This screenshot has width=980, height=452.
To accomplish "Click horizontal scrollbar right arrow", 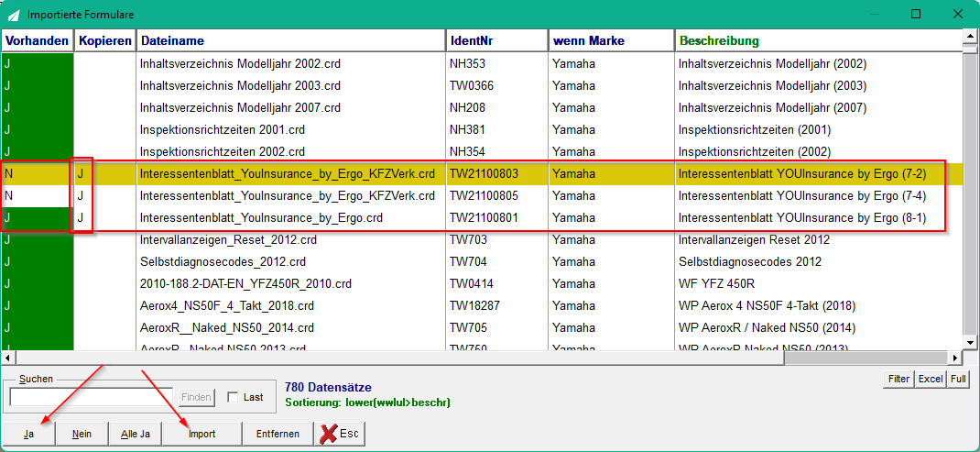I will 955,358.
